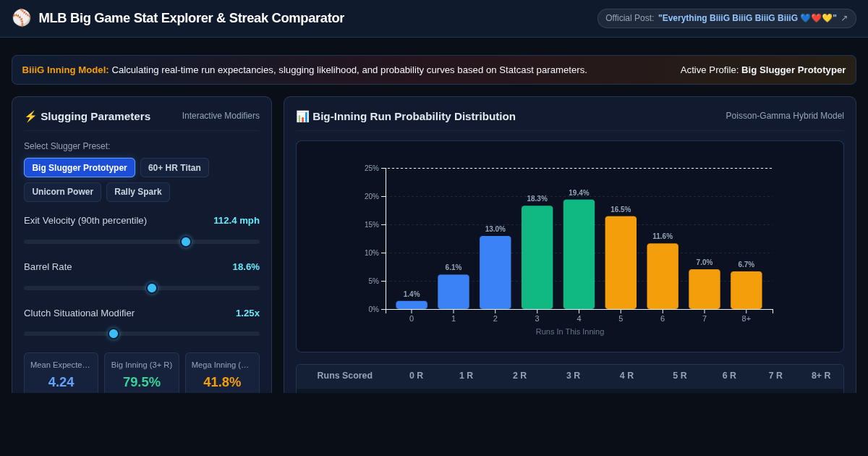Click the 1 run bar at 6.1%
868x456 pixels.
[x=454, y=292]
